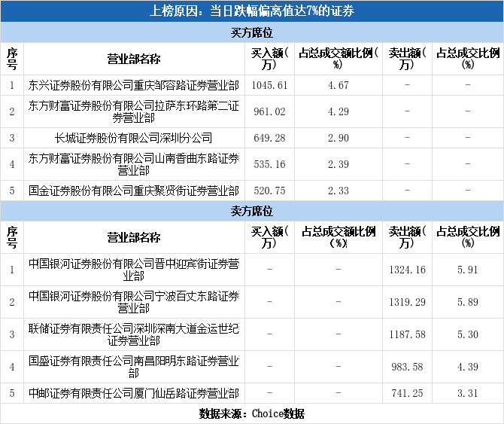Click 国金证券股份有限公司重庆聚贤街证券营业部
Image resolution: width=504 pixels, height=424 pixels.
134,191
